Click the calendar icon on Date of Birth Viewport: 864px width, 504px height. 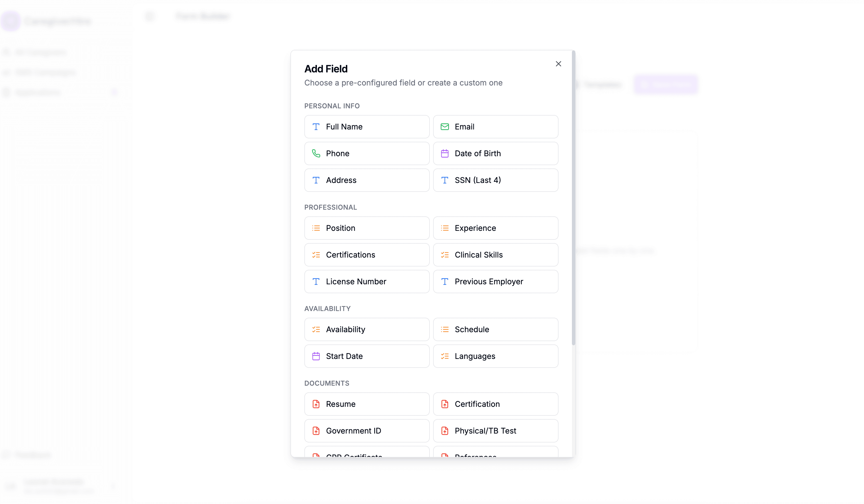444,153
